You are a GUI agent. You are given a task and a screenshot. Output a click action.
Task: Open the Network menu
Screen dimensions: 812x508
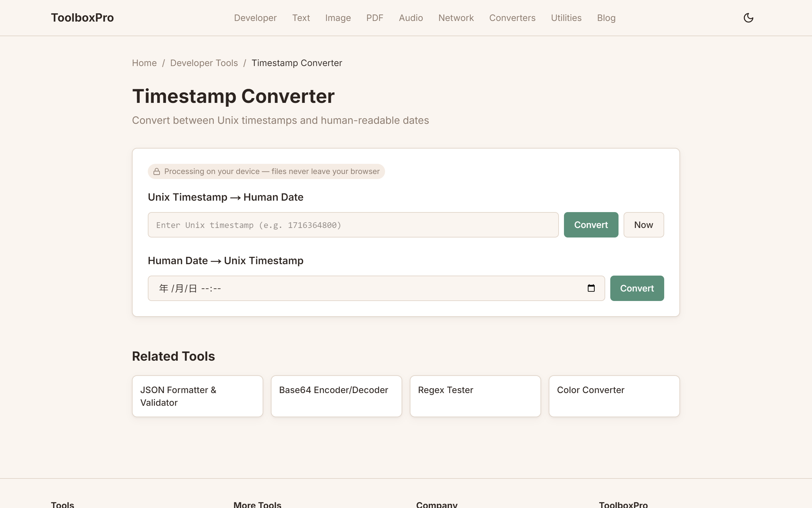[x=456, y=18]
